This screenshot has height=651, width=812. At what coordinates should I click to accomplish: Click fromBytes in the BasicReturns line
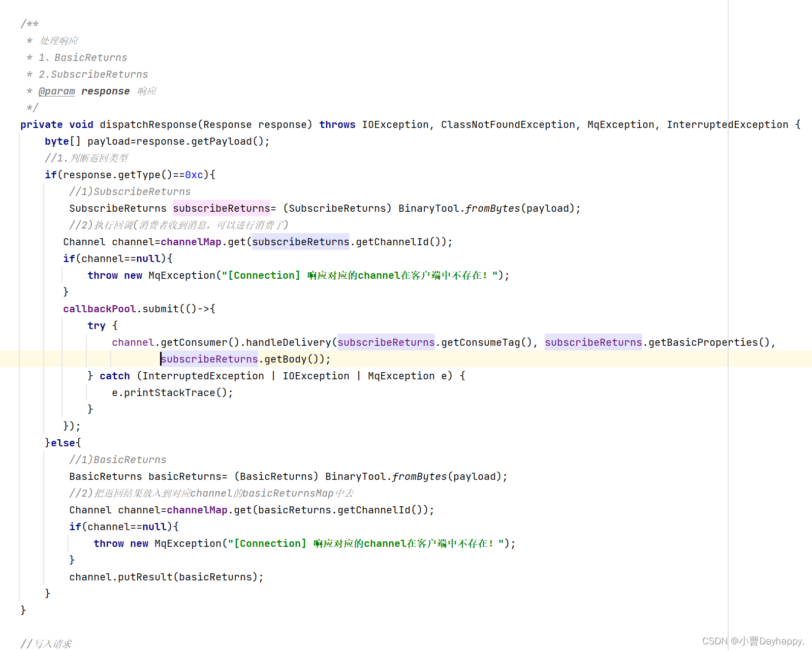pyautogui.click(x=420, y=476)
